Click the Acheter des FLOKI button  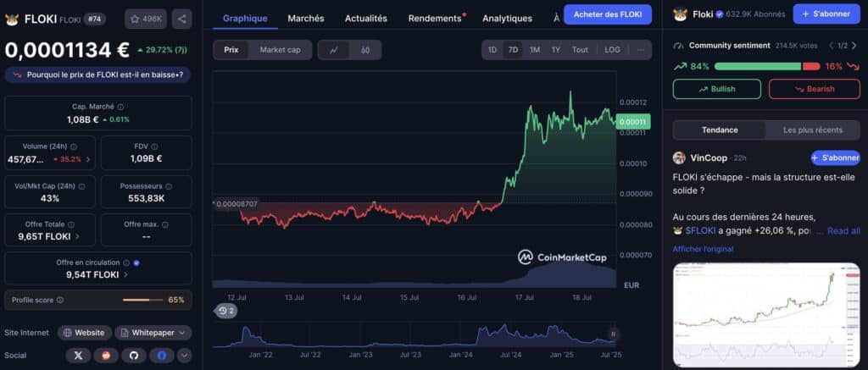point(608,14)
